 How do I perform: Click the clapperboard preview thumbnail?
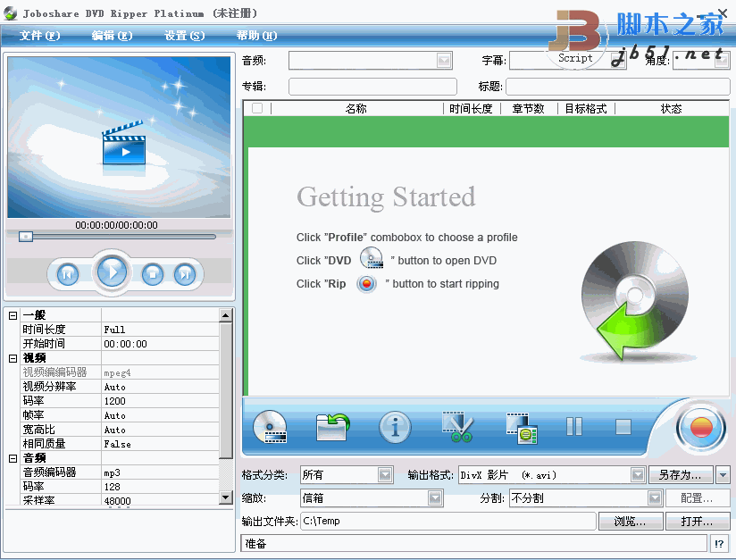click(124, 143)
